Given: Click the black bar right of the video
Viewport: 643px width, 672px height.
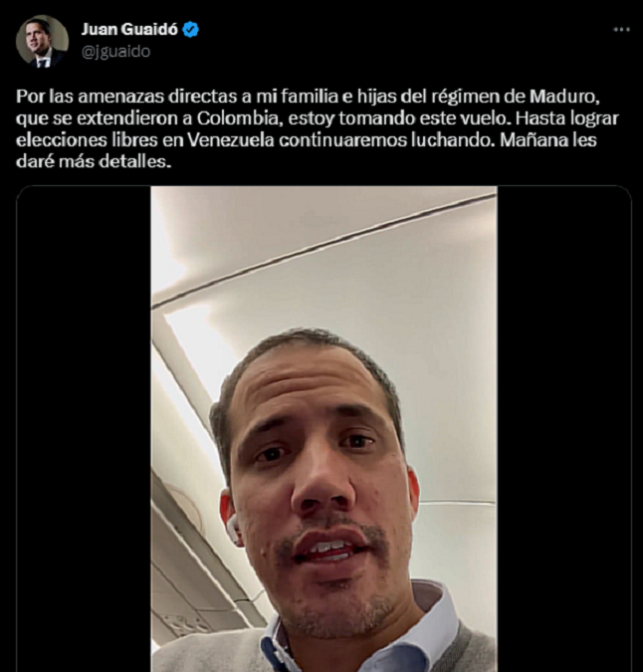Looking at the screenshot, I should (563, 428).
